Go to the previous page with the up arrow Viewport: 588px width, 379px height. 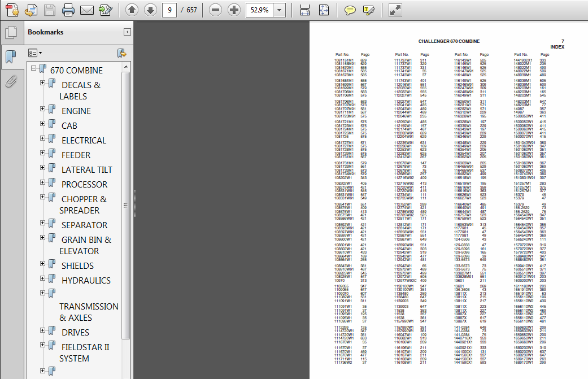click(x=132, y=10)
